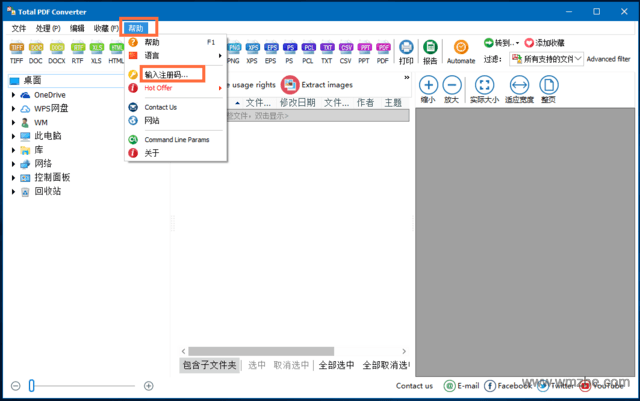Image resolution: width=640 pixels, height=401 pixels.
Task: Open the report (报告) tool
Action: 430,52
